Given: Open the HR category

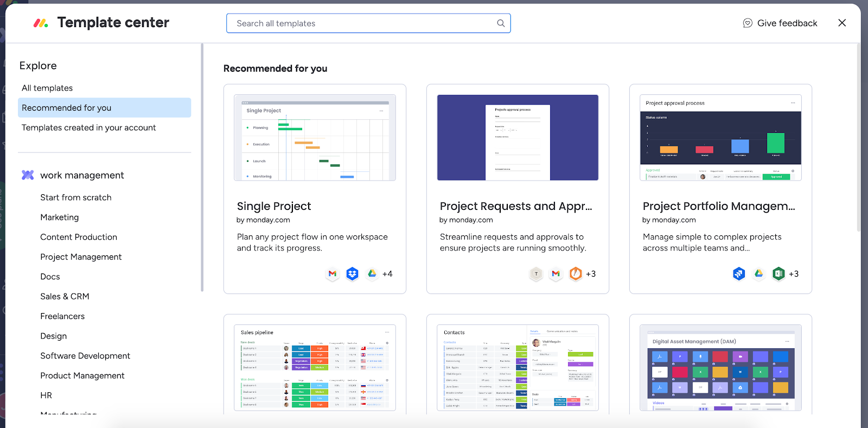Looking at the screenshot, I should tap(46, 395).
